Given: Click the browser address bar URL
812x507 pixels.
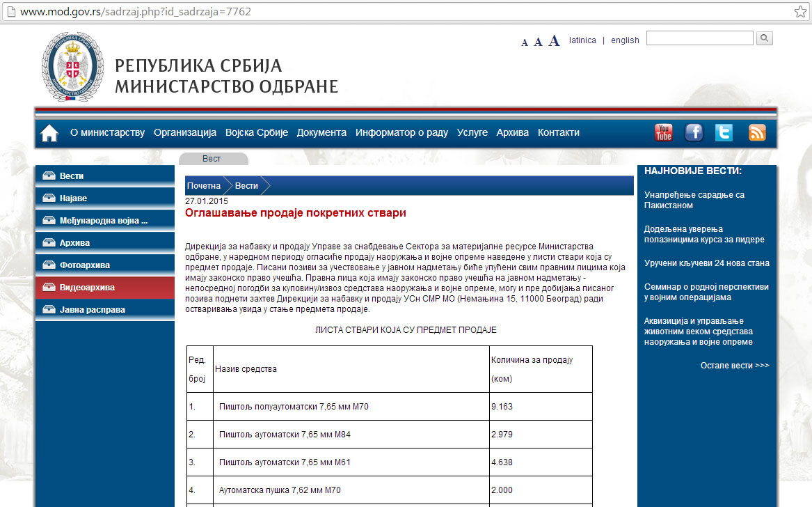Looking at the screenshot, I should (x=136, y=11).
